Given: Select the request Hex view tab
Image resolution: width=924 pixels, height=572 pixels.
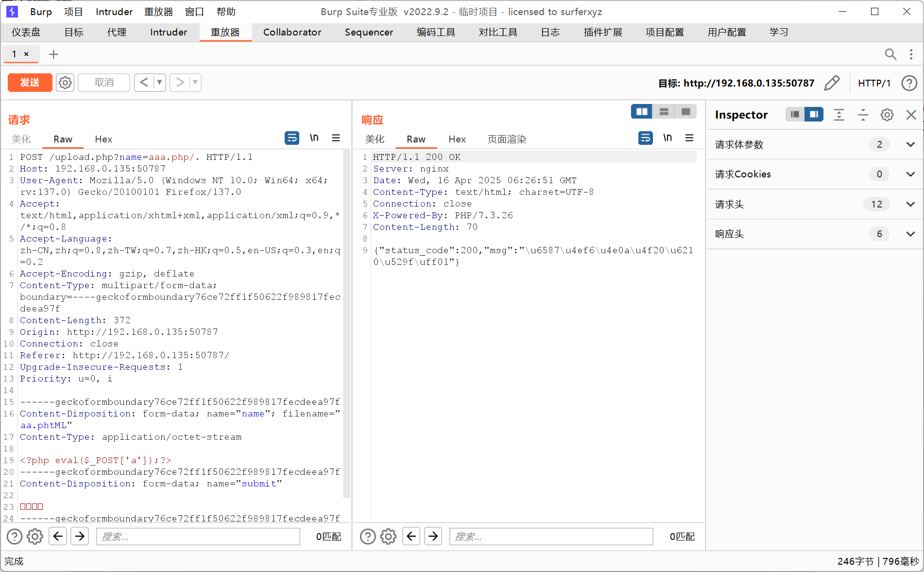Looking at the screenshot, I should 103,139.
